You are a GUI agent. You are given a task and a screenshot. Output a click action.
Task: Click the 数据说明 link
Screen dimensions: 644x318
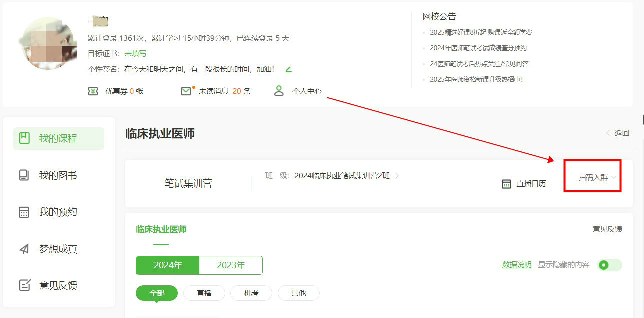click(x=517, y=265)
